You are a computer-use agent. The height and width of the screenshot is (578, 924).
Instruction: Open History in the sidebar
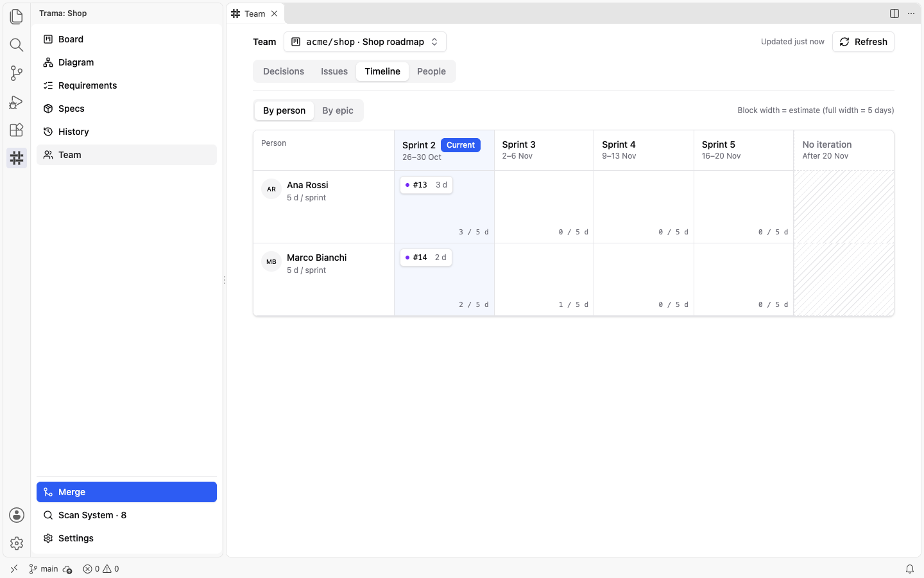pyautogui.click(x=126, y=132)
